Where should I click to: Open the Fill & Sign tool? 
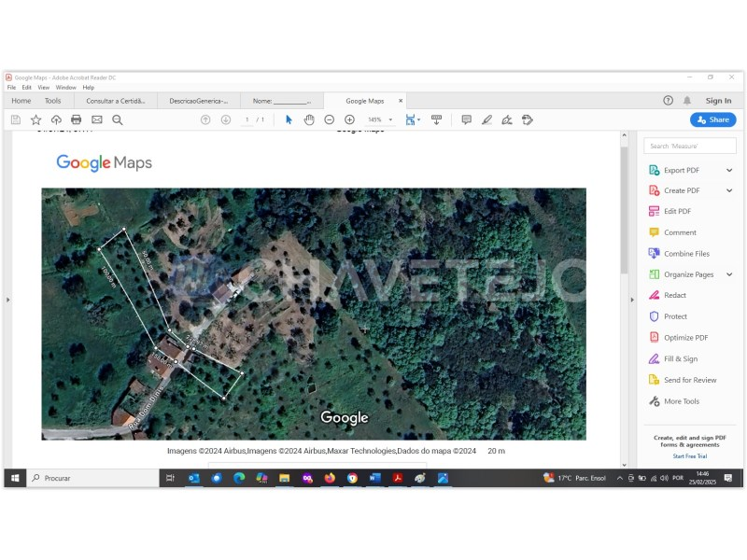click(681, 358)
